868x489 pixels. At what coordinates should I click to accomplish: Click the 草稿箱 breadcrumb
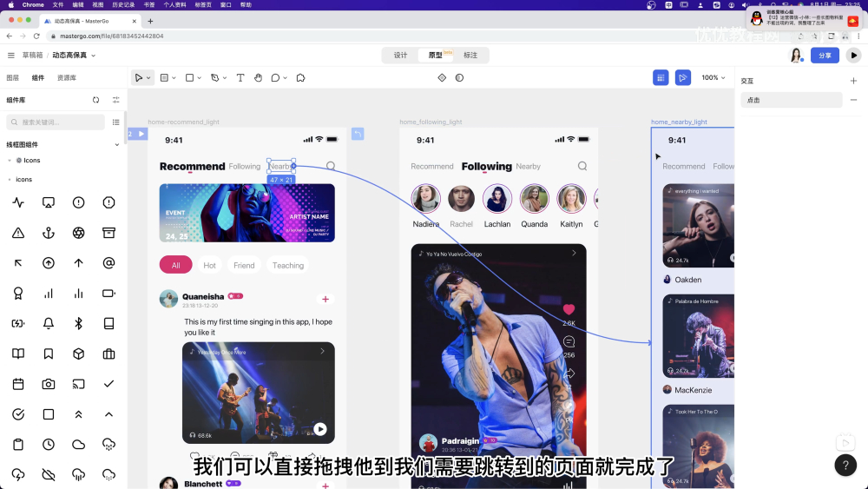tap(32, 56)
